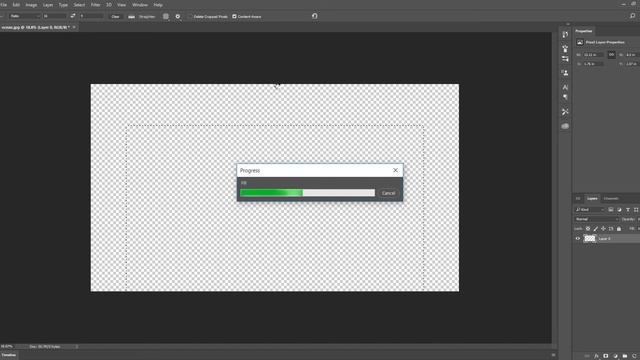The height and width of the screenshot is (360, 640).
Task: Toggle Delete Cropped Pixels checkbox
Action: (x=190, y=17)
